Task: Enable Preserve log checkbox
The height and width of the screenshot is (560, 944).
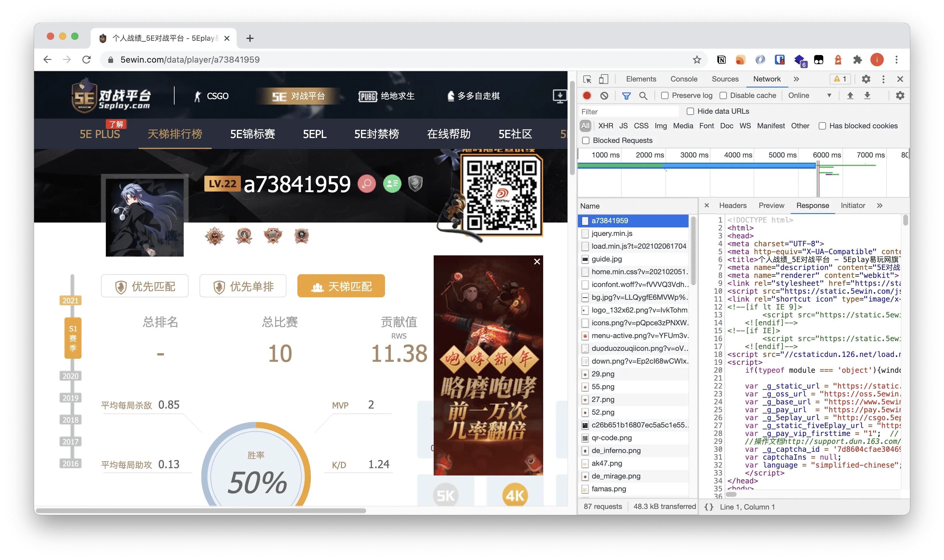Action: (665, 96)
